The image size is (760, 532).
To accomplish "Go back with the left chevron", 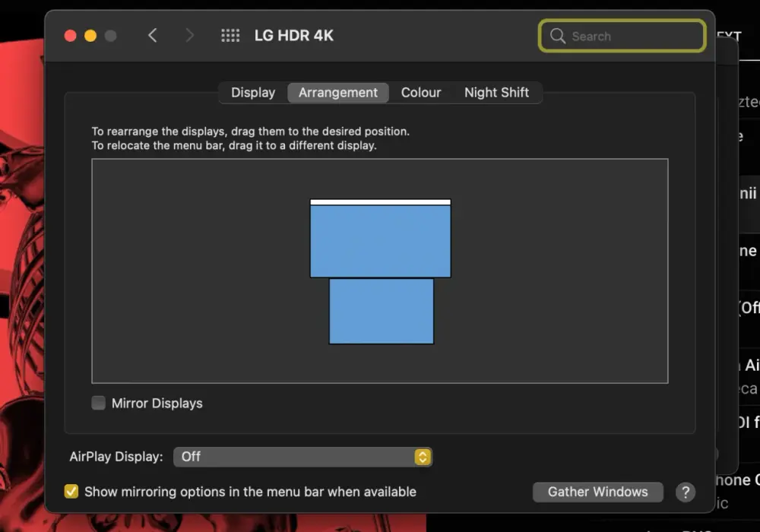I will pyautogui.click(x=153, y=36).
